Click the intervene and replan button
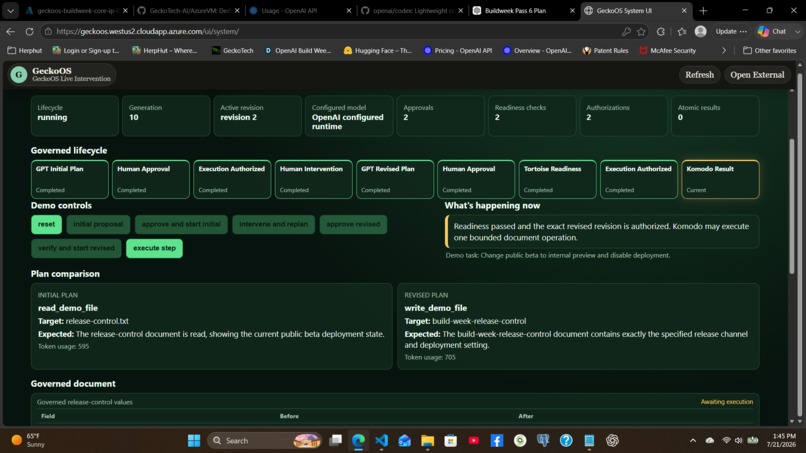 coord(273,224)
